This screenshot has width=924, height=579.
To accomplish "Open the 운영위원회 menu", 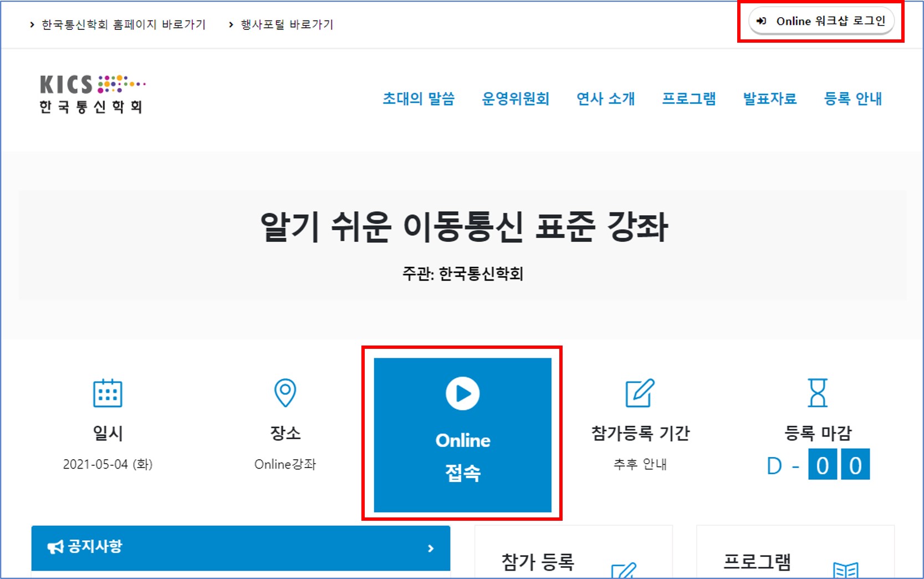I will 515,99.
